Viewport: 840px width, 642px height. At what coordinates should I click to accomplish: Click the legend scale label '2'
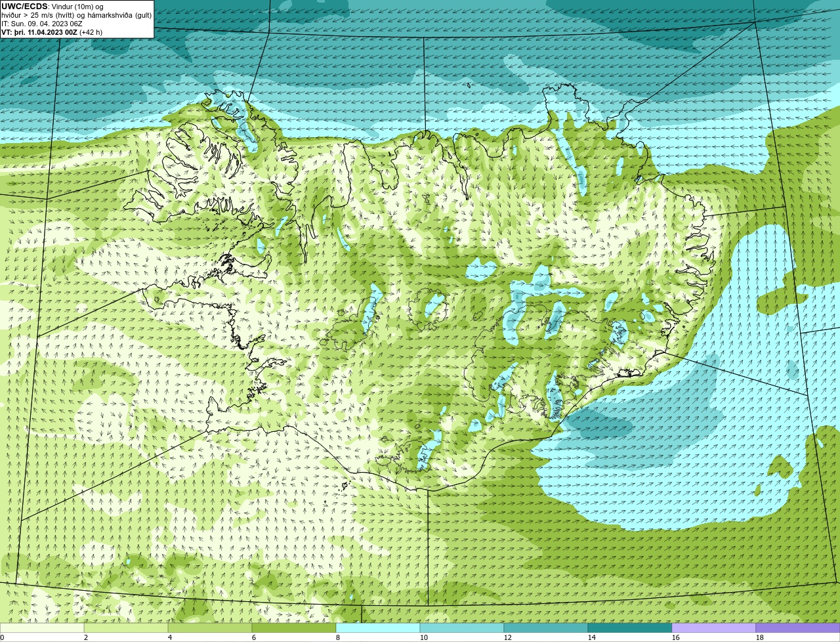86,637
